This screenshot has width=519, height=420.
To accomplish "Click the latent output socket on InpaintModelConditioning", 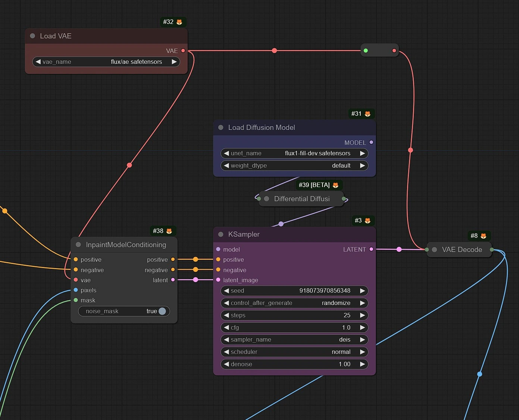I will [173, 280].
